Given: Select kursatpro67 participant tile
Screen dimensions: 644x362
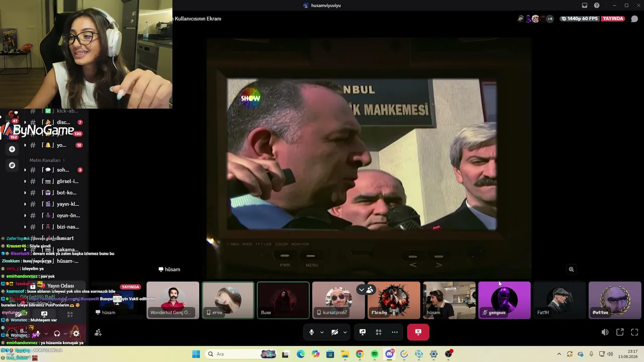Looking at the screenshot, I should click(x=339, y=300).
